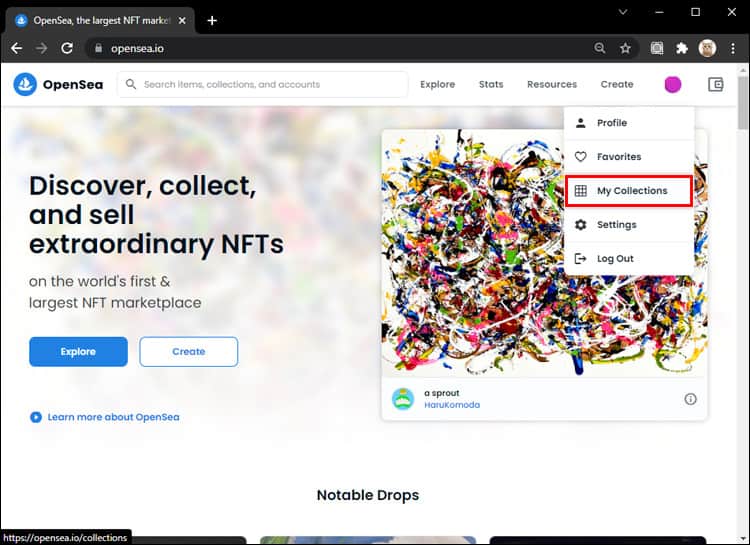Open the Chrome profile avatar
750x545 pixels.
(707, 48)
